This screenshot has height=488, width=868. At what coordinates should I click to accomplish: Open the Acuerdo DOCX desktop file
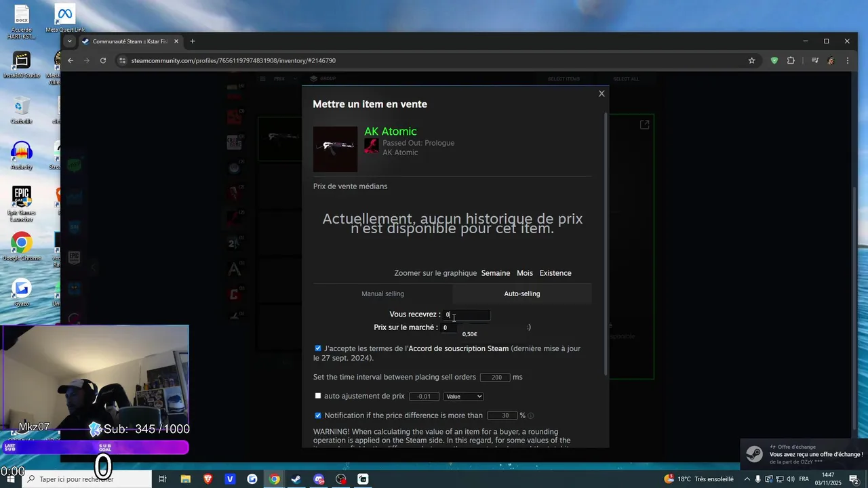[x=22, y=22]
